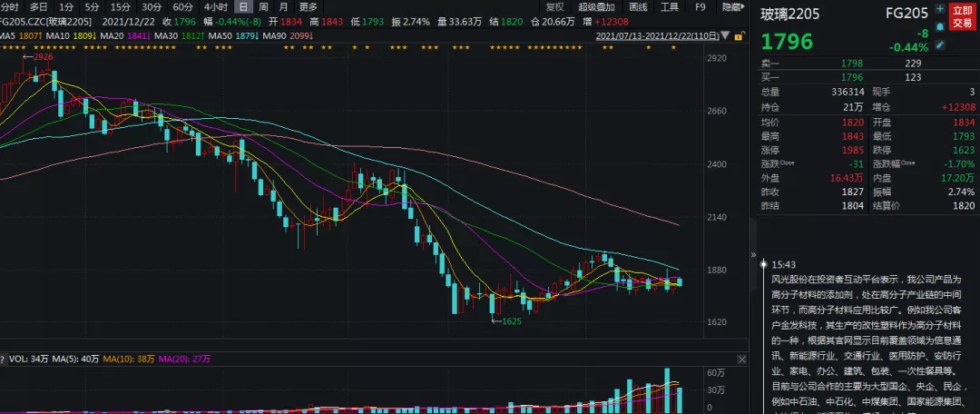Select the 周 weekly chart tab
Viewport: 980px width, 414px height.
(263, 6)
